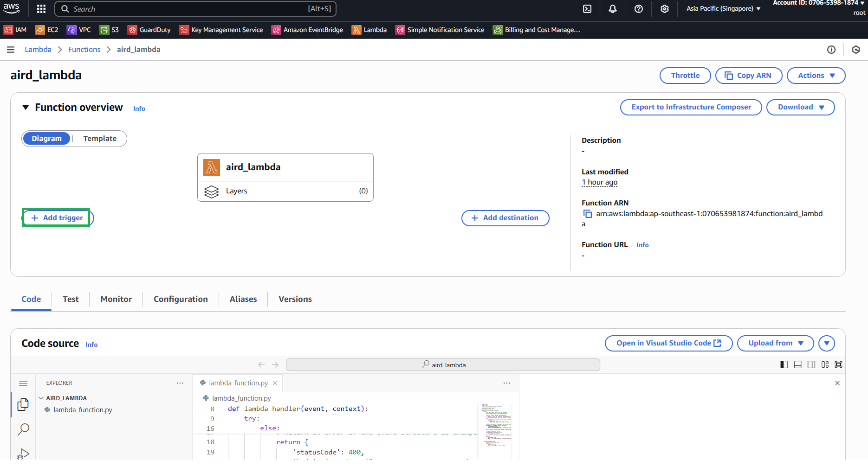Click the AWS console search field

tap(195, 9)
